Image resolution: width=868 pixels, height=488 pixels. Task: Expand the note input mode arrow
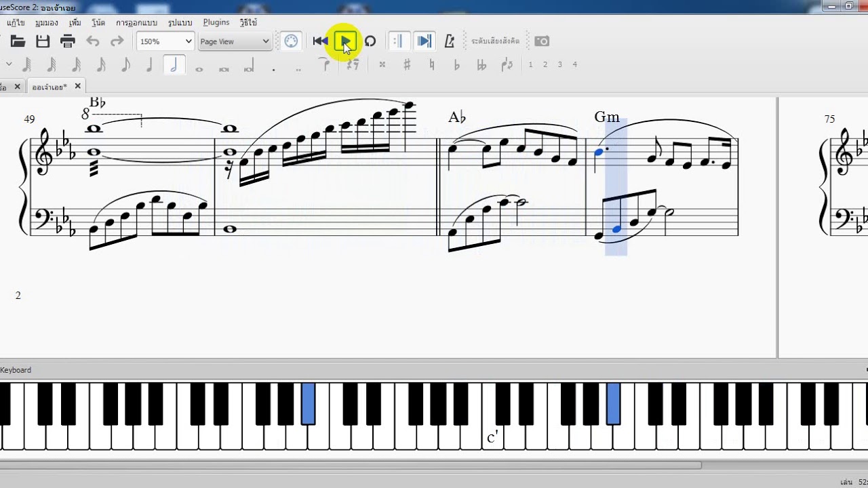tap(9, 64)
